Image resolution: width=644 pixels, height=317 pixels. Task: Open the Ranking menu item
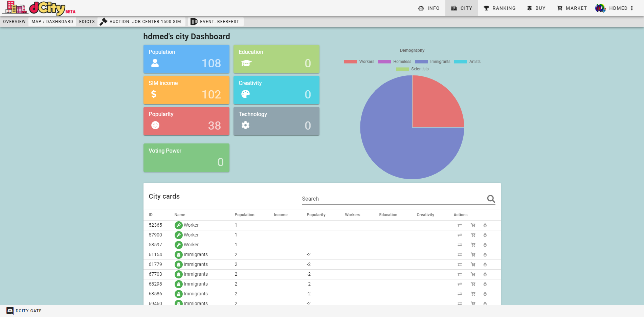coord(499,8)
